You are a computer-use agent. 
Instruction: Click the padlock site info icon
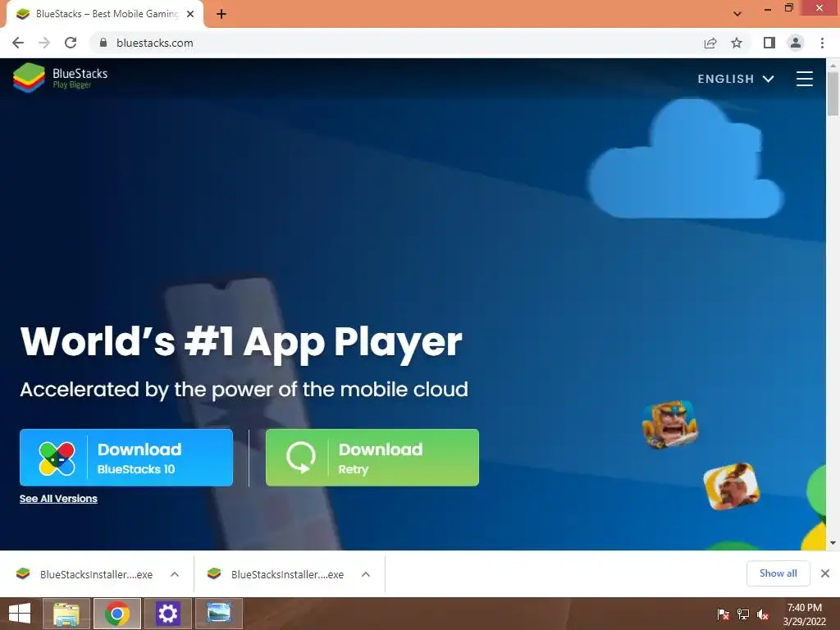coord(103,43)
